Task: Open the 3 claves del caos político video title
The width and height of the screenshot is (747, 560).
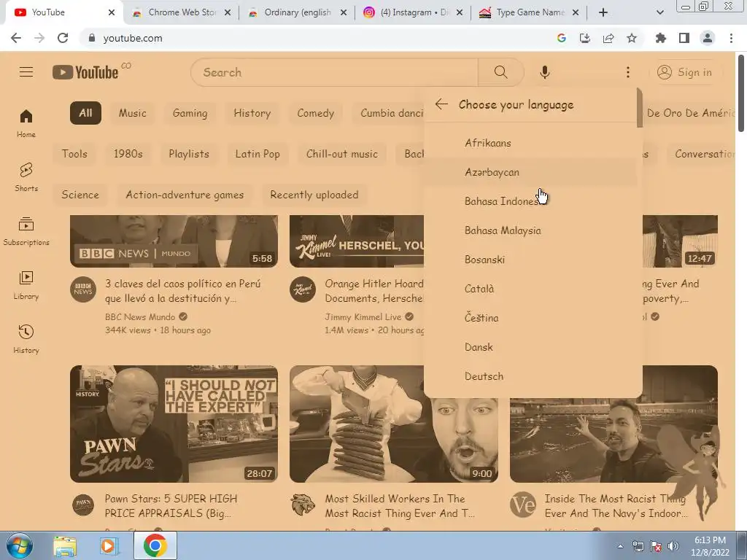Action: pos(183,291)
